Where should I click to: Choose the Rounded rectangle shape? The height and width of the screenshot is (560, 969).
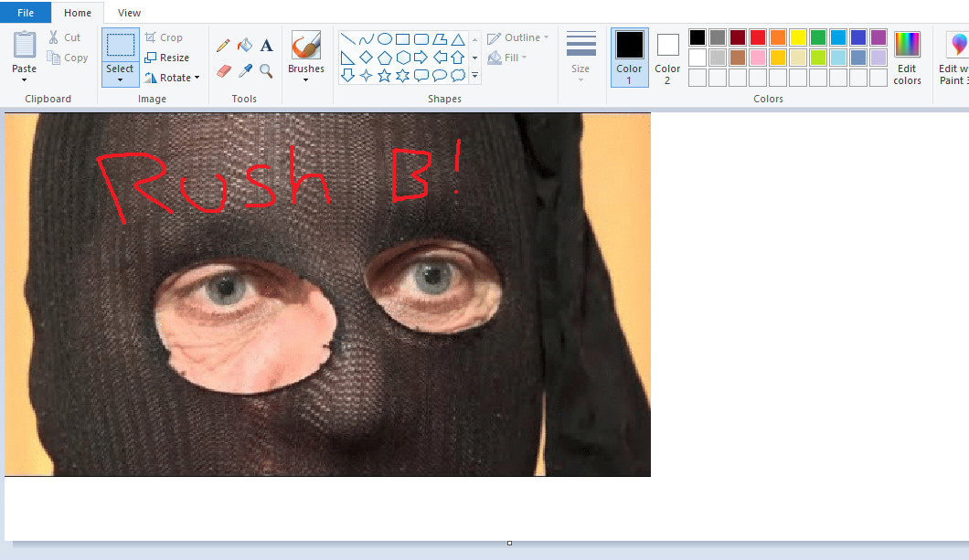(x=421, y=39)
